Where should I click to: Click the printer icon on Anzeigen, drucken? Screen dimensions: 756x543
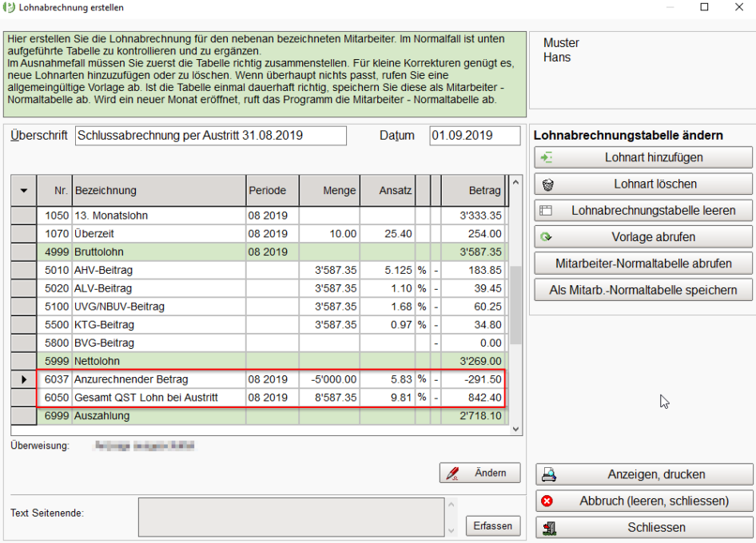(549, 474)
